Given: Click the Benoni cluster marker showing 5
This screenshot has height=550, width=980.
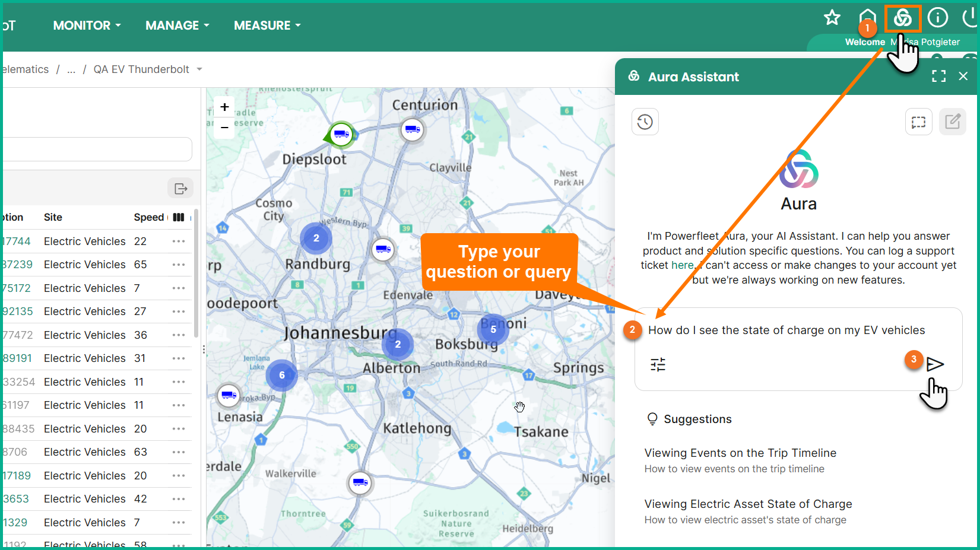Looking at the screenshot, I should (x=493, y=330).
